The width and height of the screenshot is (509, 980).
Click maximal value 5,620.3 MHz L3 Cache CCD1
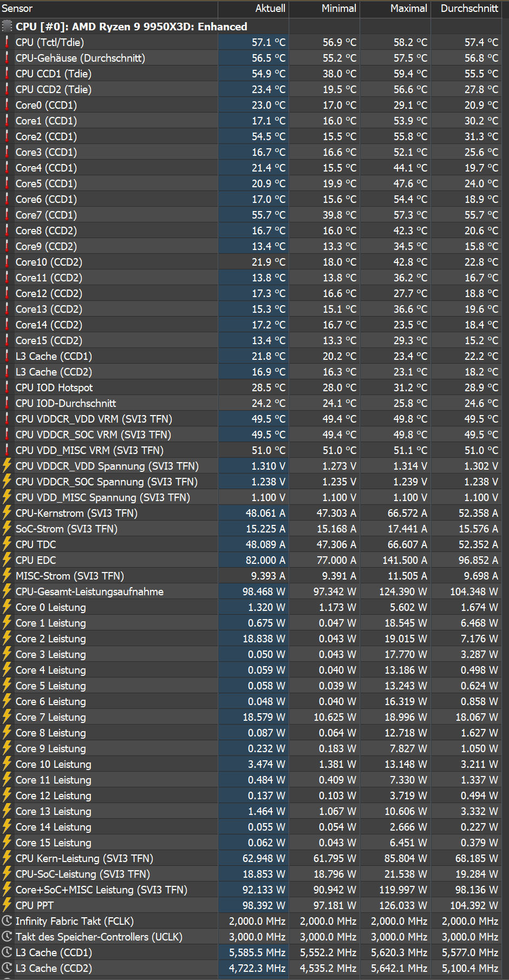(x=399, y=952)
